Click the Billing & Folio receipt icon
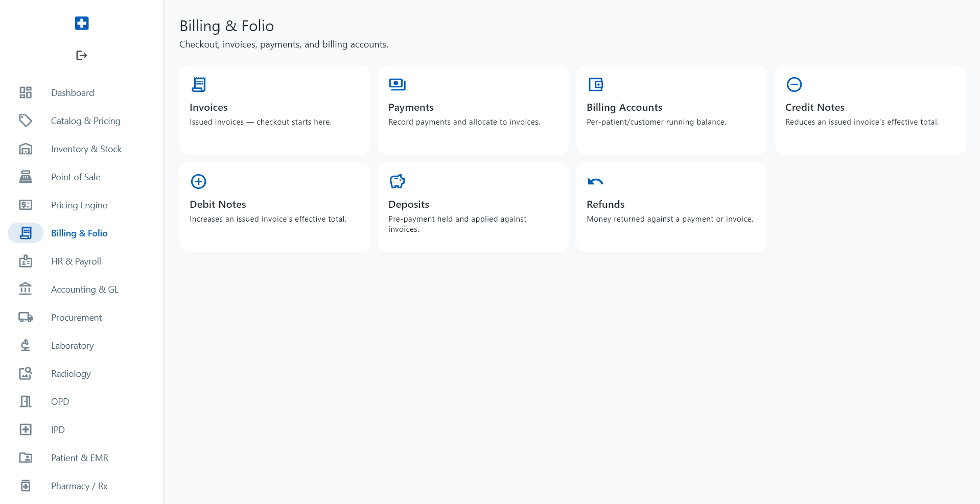980x504 pixels. (26, 233)
